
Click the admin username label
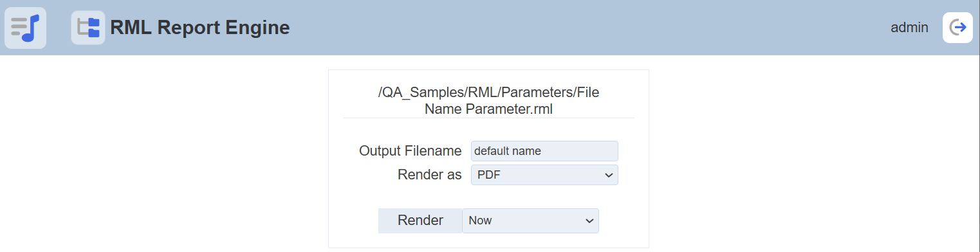tap(909, 28)
